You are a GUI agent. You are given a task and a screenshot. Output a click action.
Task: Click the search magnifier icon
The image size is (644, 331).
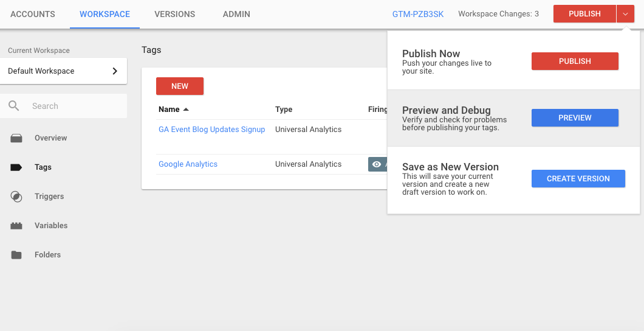click(x=14, y=106)
